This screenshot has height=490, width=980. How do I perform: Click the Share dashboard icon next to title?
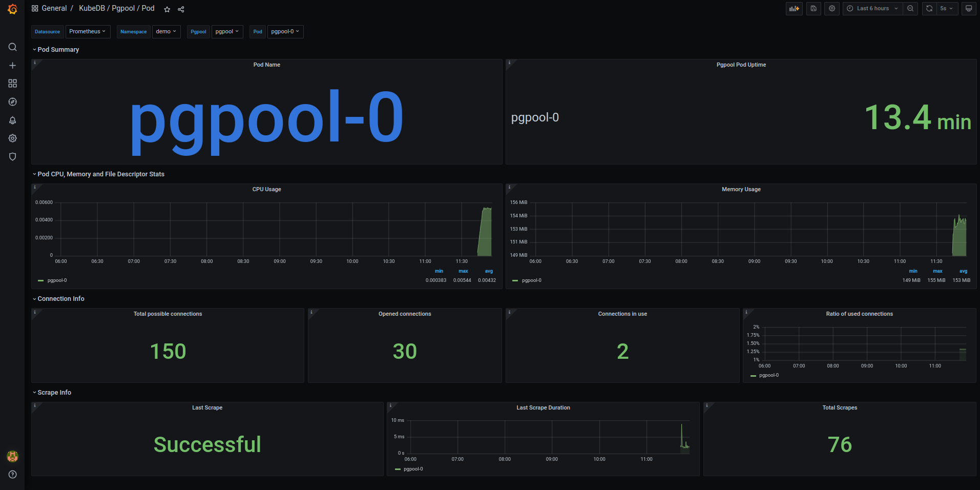click(180, 9)
